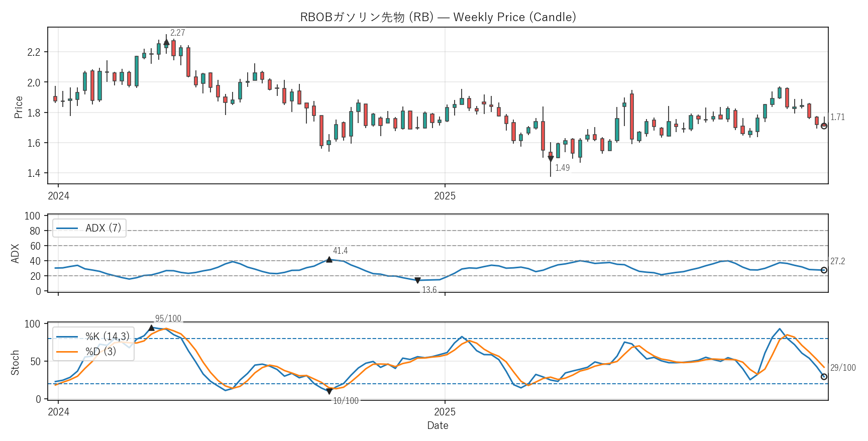Click the Date x-axis label

pyautogui.click(x=438, y=425)
